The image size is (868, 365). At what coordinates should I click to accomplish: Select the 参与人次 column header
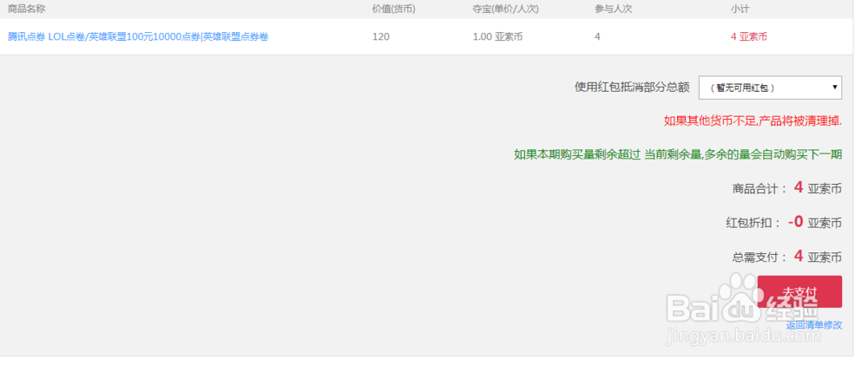pyautogui.click(x=614, y=9)
